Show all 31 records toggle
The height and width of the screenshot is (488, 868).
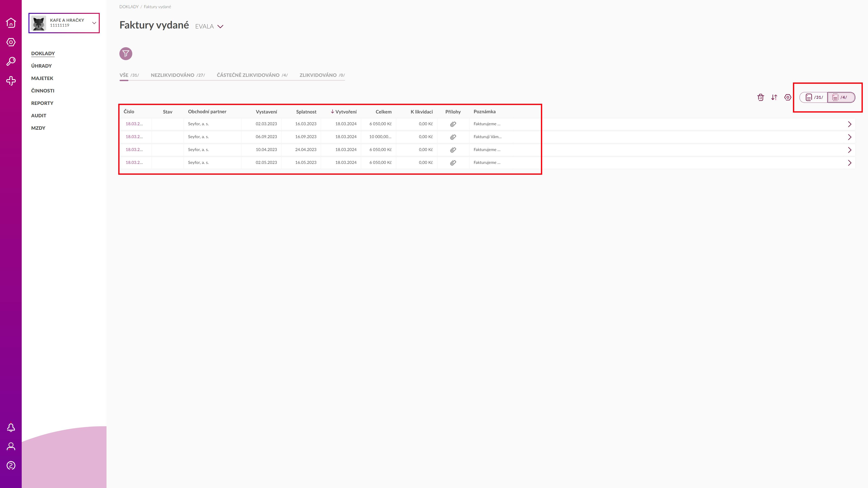click(x=814, y=97)
